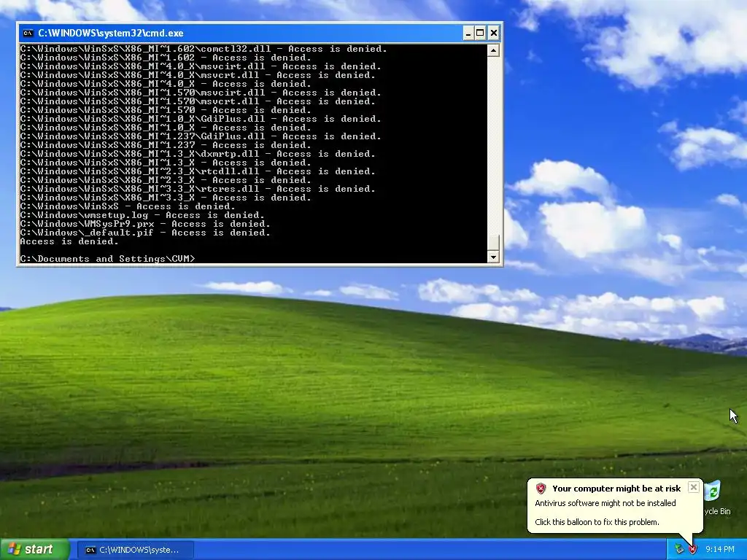
Task: Dismiss the security warning balloon
Action: tap(694, 487)
